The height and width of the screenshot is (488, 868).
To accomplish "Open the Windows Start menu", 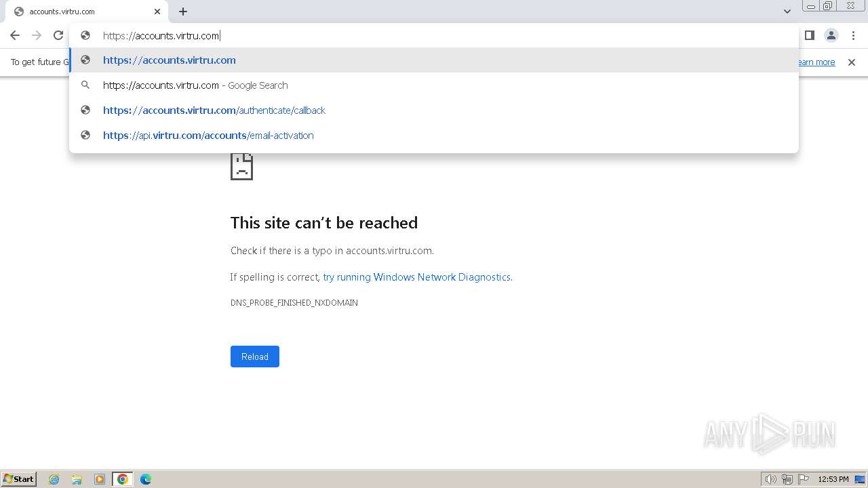I will coord(19,479).
